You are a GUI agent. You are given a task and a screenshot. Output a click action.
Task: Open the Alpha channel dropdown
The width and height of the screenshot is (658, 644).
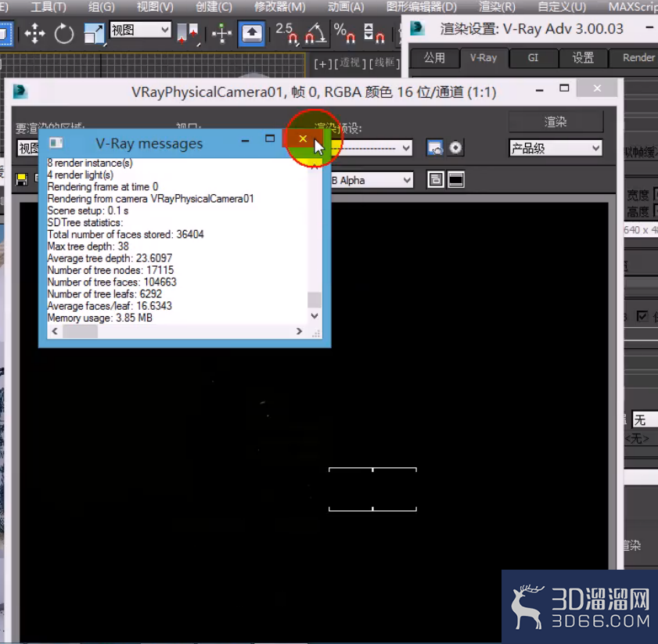[372, 181]
